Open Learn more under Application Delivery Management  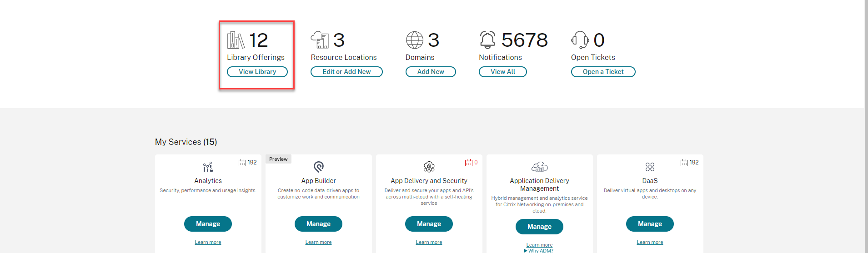click(539, 245)
